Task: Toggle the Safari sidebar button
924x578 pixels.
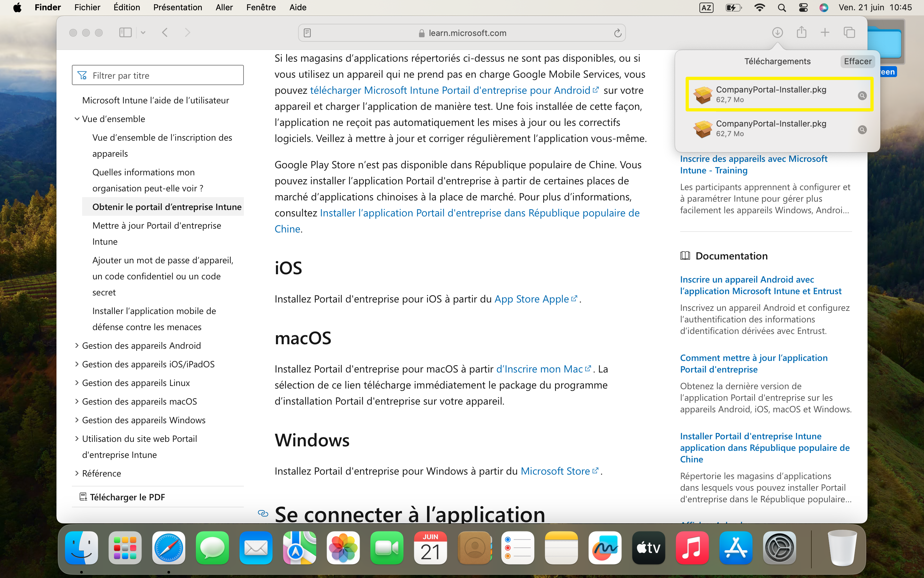Action: coord(125,32)
